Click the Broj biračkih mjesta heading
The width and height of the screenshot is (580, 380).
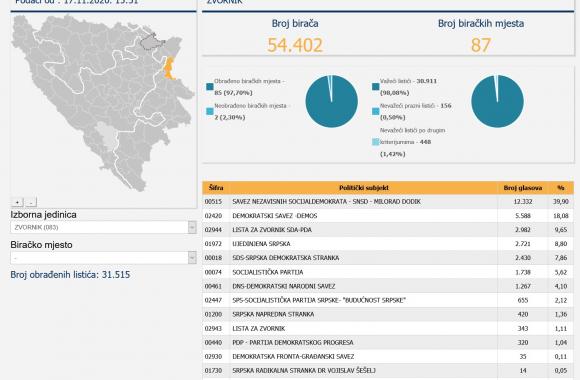click(480, 23)
